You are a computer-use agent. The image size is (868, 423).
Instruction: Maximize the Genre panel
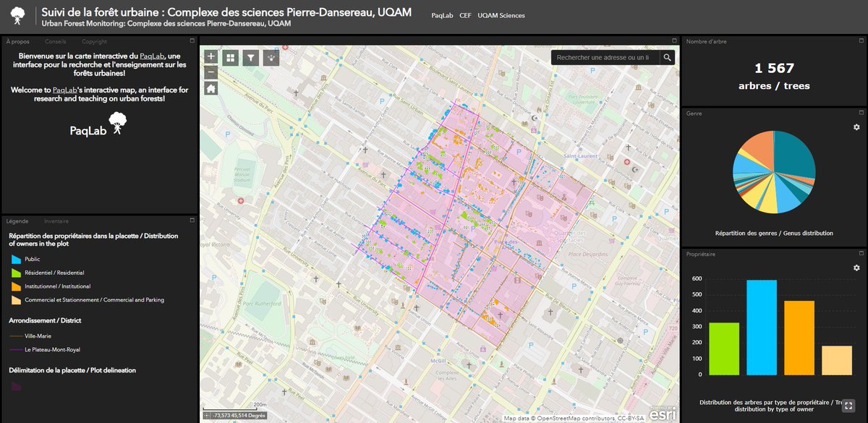pyautogui.click(x=861, y=113)
